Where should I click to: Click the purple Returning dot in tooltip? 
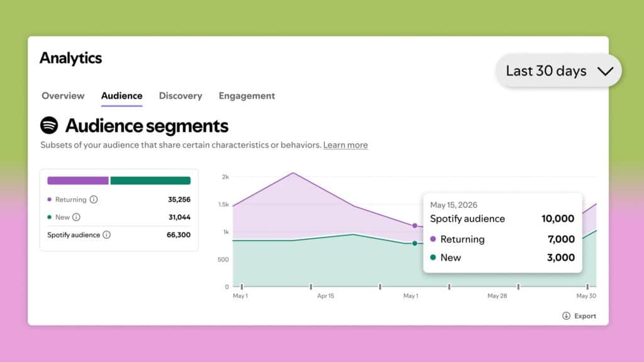coord(433,239)
